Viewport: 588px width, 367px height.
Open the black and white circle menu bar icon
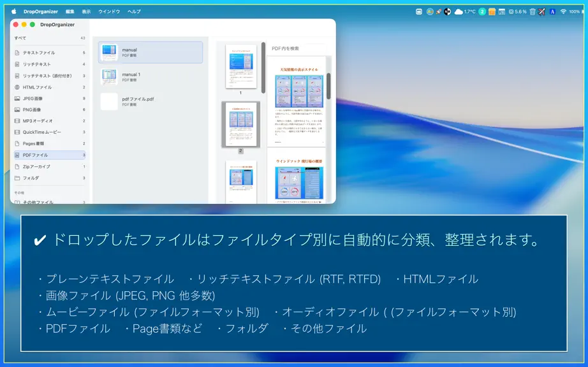447,11
